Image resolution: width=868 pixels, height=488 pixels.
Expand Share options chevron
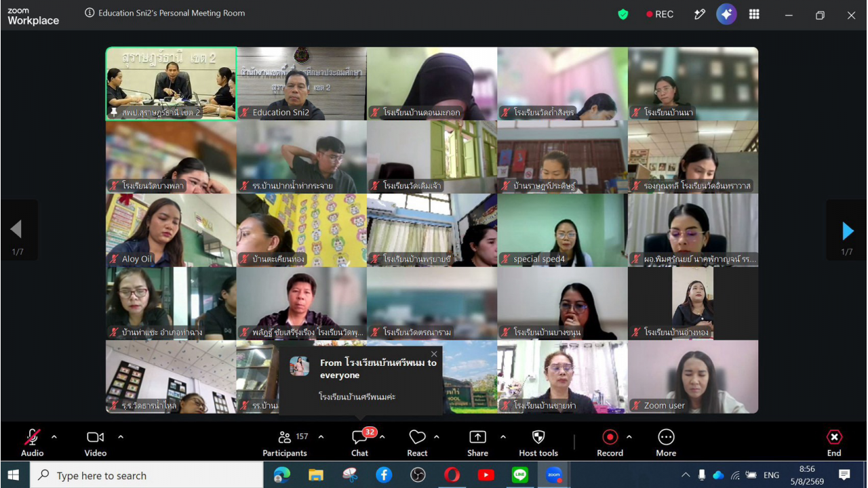click(x=502, y=437)
